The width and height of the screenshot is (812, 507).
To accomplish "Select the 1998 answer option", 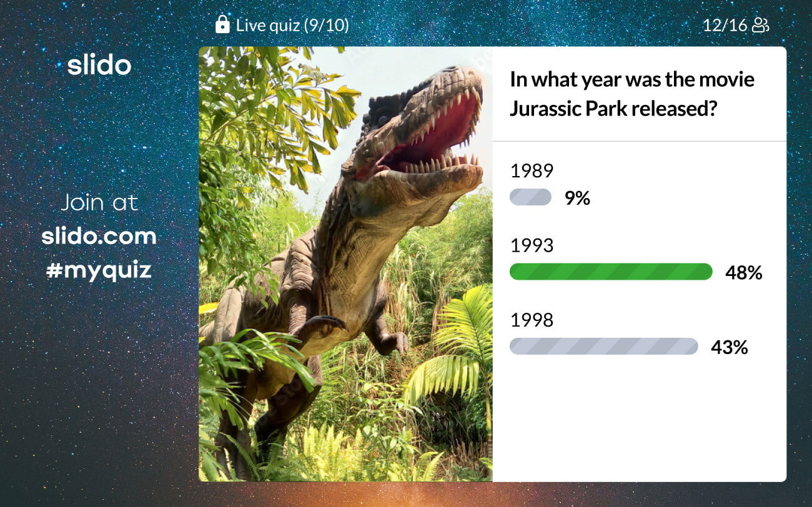I will pyautogui.click(x=532, y=320).
